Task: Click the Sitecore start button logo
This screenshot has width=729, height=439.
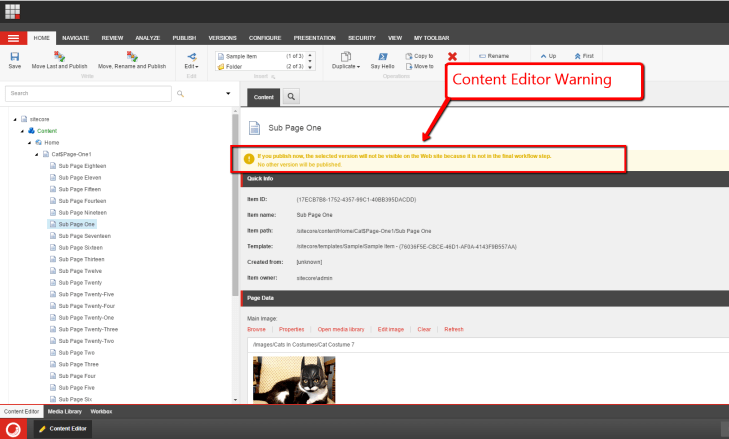Action: click(13, 429)
